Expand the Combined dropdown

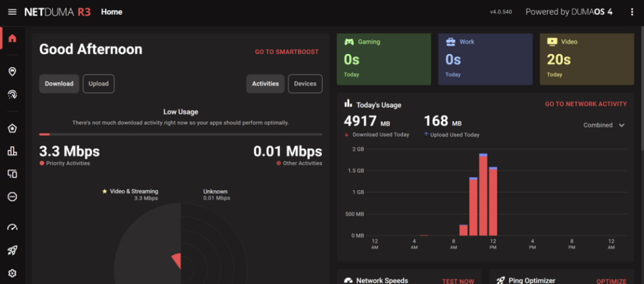tap(603, 125)
